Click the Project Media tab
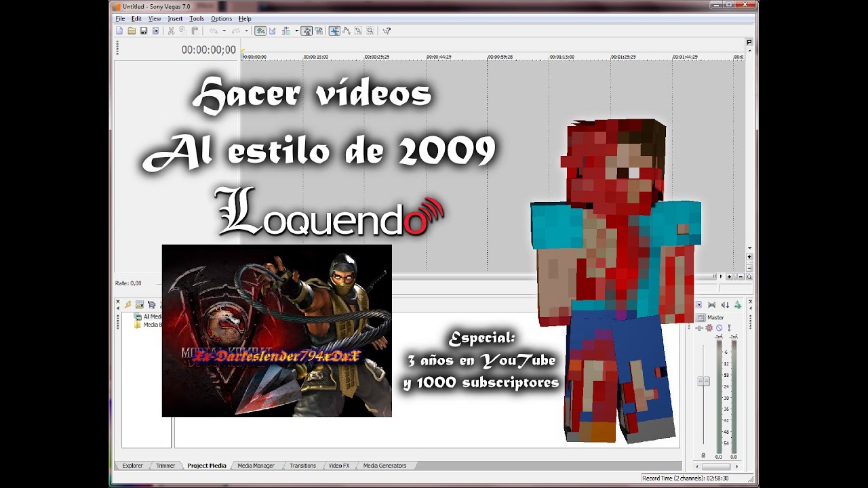This screenshot has width=868, height=488. pos(207,466)
